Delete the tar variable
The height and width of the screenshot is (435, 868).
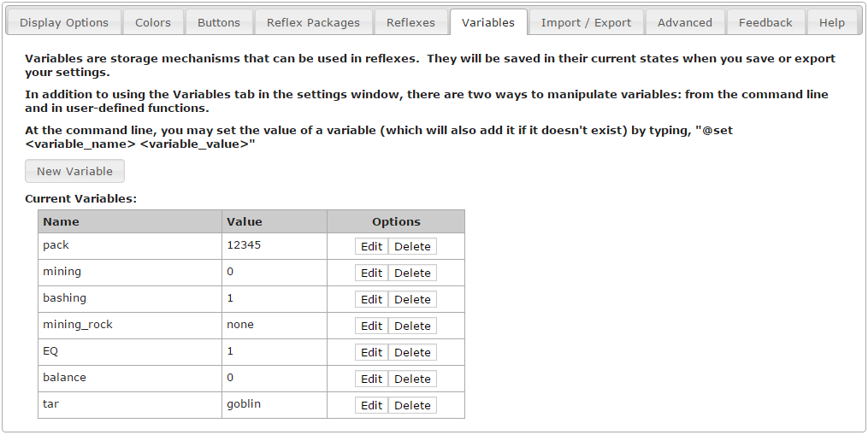(412, 405)
